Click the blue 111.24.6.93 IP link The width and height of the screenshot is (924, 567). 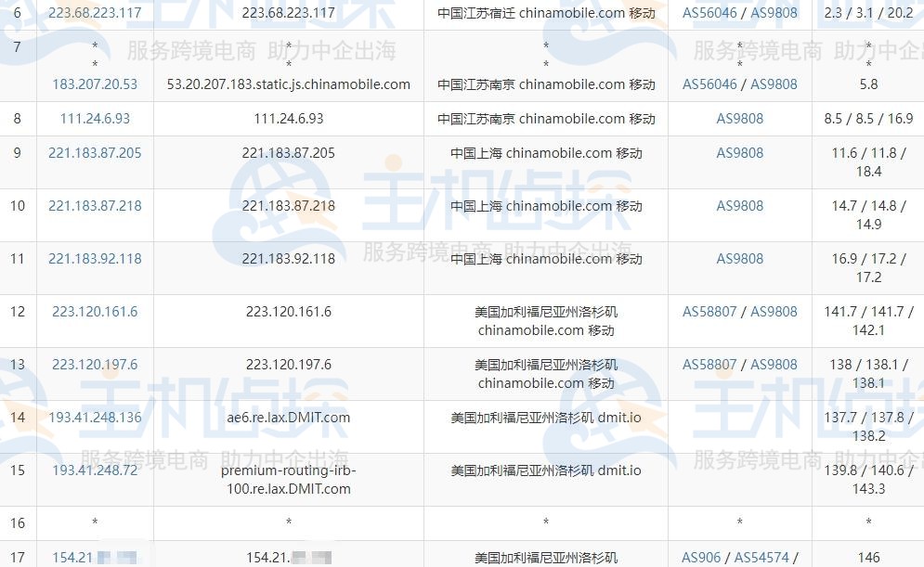pyautogui.click(x=95, y=119)
